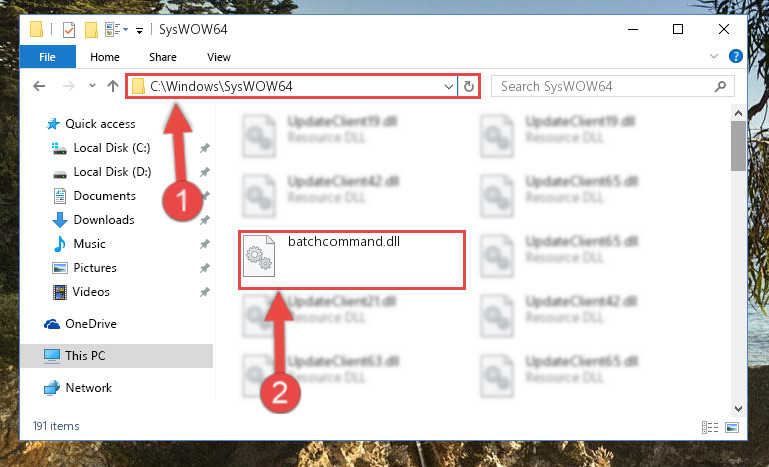This screenshot has height=467, width=769.
Task: Select Downloads in the navigation pane
Action: [104, 220]
